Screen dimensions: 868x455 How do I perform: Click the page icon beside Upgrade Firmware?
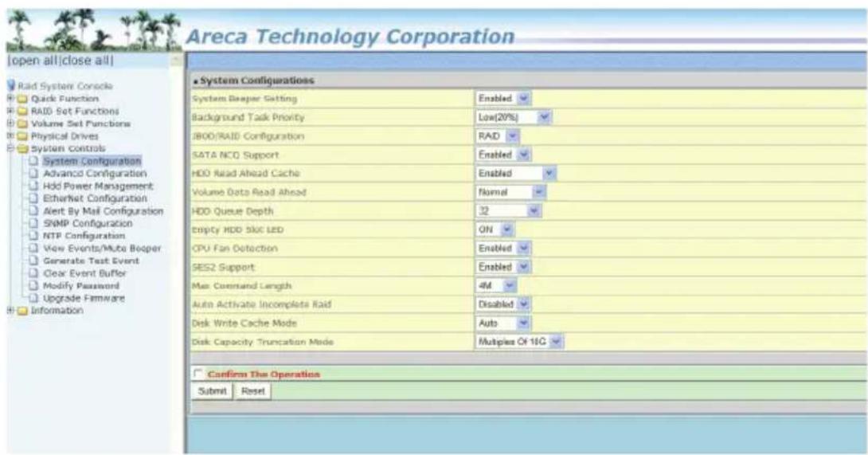(x=34, y=298)
